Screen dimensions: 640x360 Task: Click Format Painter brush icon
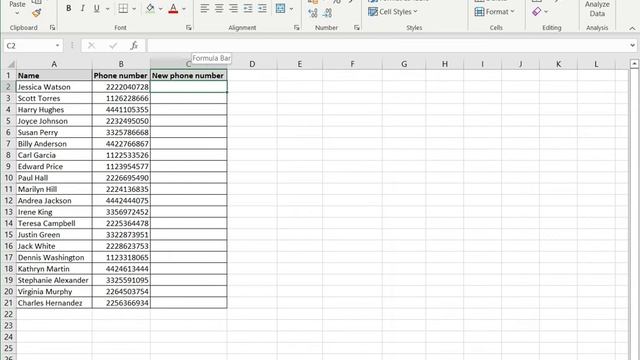[x=37, y=13]
